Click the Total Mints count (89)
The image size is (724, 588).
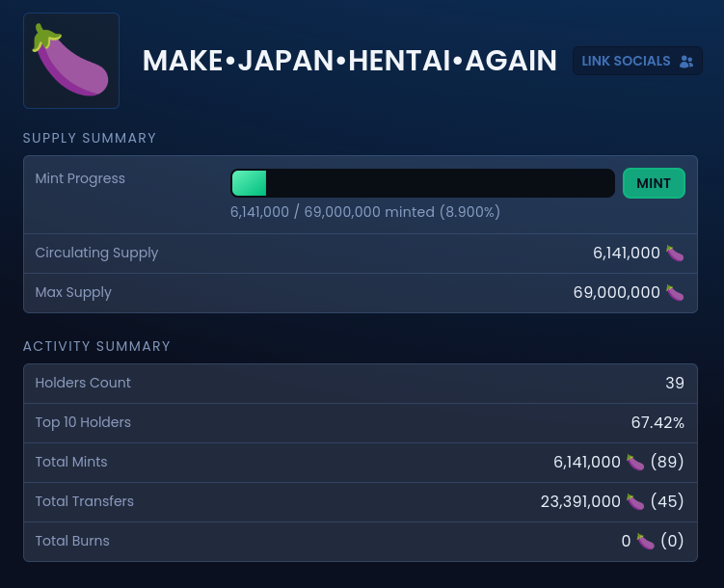(667, 462)
